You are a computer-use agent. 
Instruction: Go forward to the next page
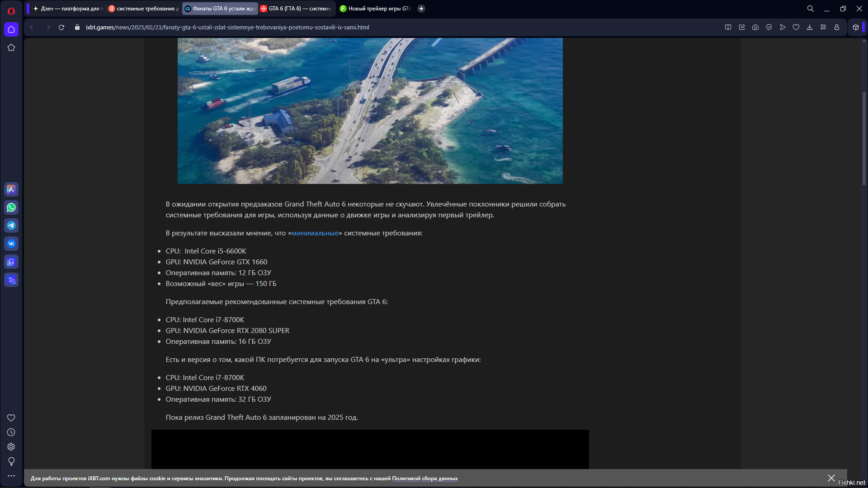[48, 27]
